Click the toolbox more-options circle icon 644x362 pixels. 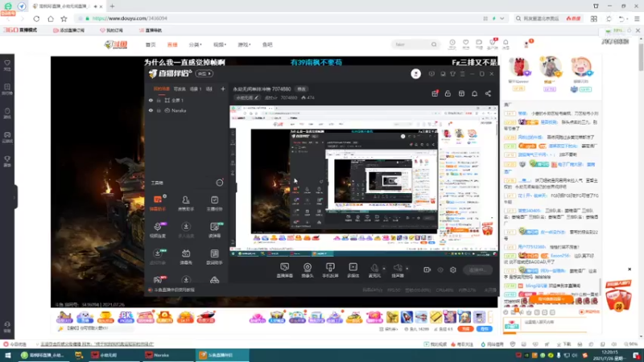click(220, 183)
